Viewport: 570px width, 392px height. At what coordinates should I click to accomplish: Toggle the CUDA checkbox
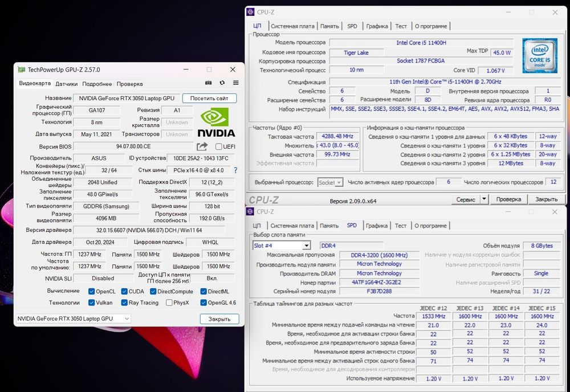(x=124, y=291)
